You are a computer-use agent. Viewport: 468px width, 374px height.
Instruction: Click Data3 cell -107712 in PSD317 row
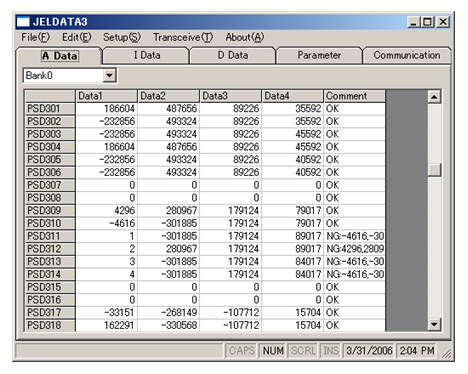231,313
